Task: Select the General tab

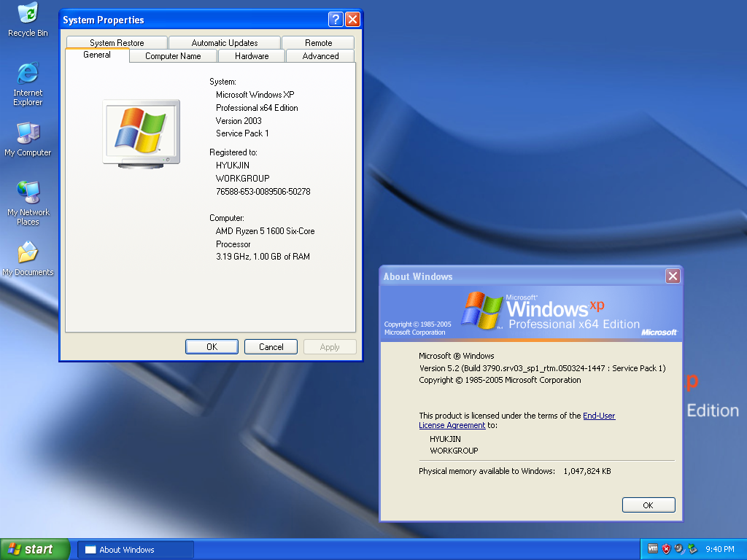Action: pos(97,55)
